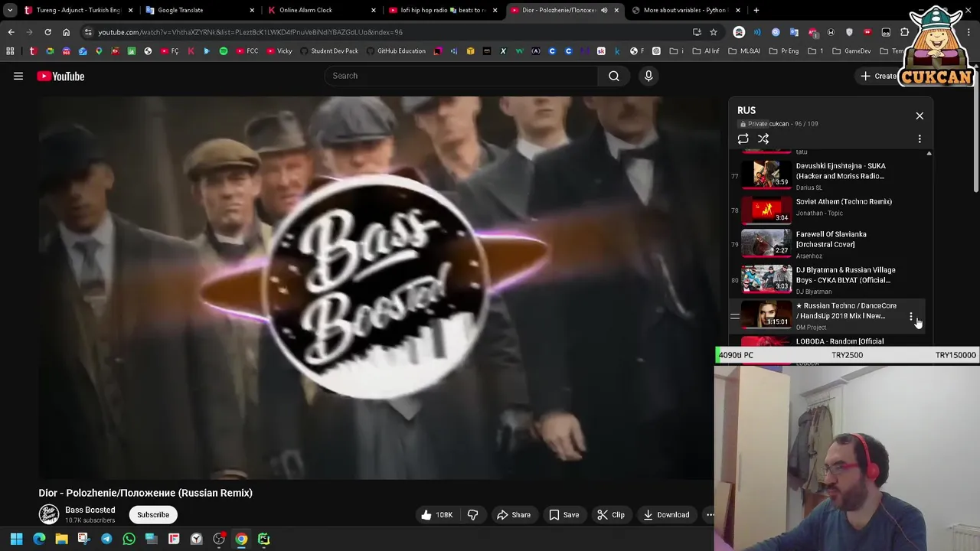The image size is (980, 551).
Task: Mute the Dior Polozhenie tab audio
Action: 604,10
